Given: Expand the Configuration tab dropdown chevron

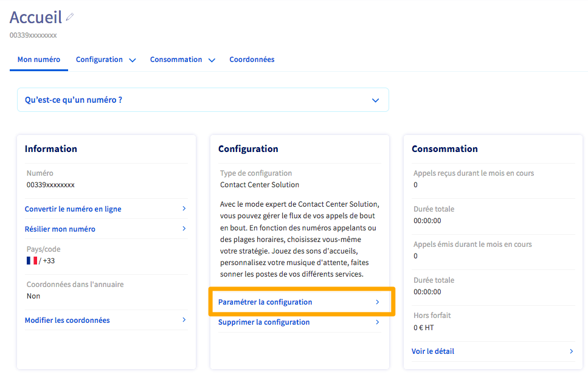Looking at the screenshot, I should (133, 60).
